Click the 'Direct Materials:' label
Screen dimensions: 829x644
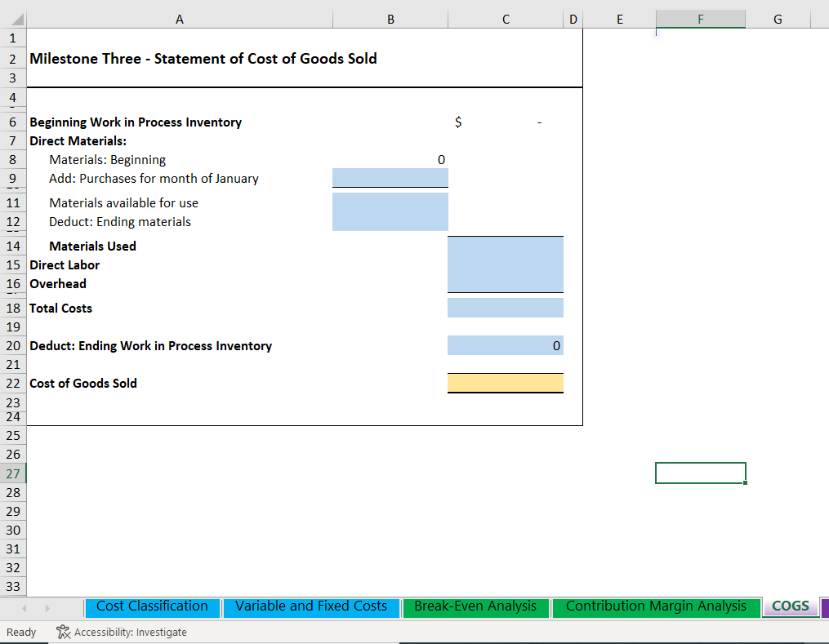tap(78, 141)
